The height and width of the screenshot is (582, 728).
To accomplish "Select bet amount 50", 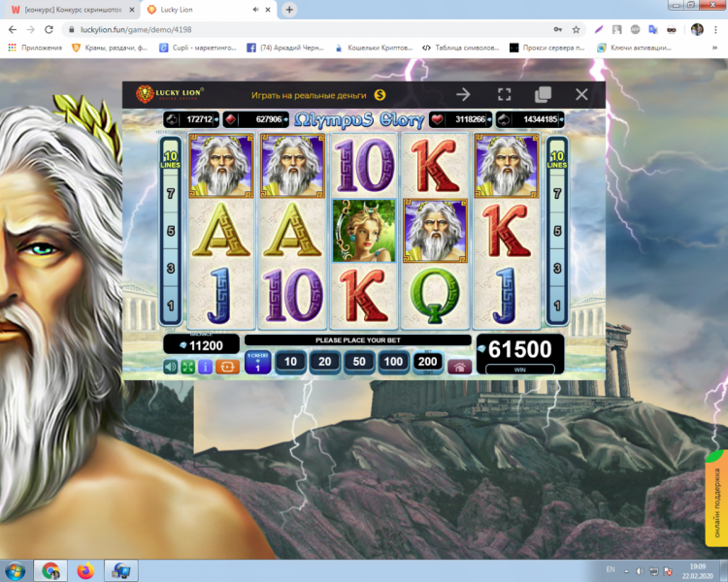I will (x=358, y=362).
